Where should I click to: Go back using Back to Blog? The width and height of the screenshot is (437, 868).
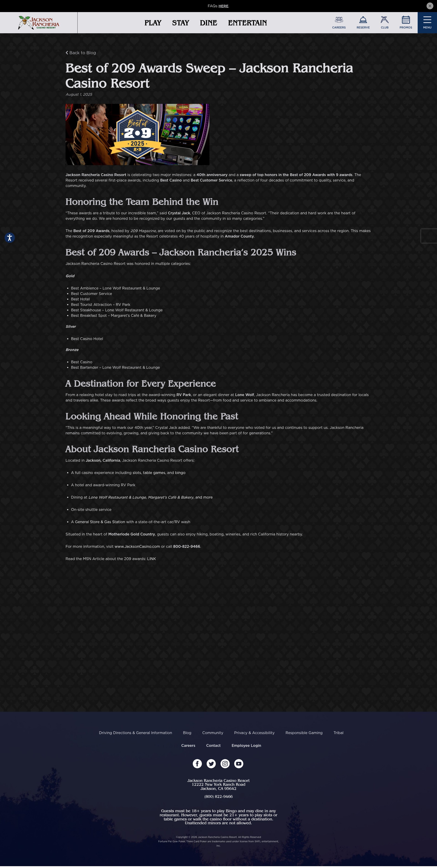pyautogui.click(x=81, y=53)
